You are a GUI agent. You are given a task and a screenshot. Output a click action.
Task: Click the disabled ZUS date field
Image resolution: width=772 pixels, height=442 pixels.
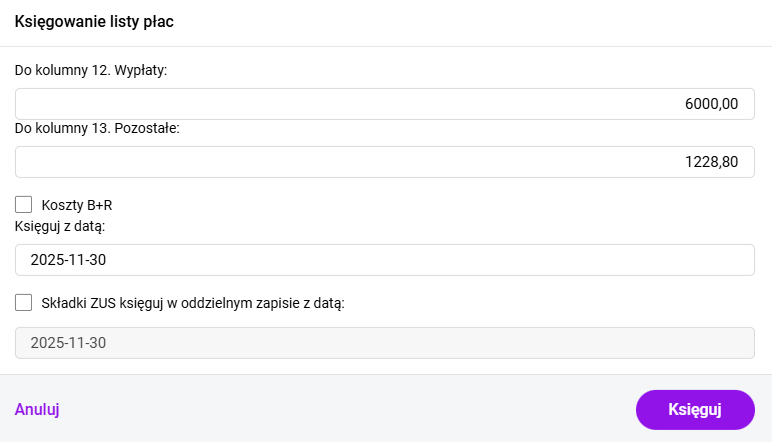coord(385,343)
